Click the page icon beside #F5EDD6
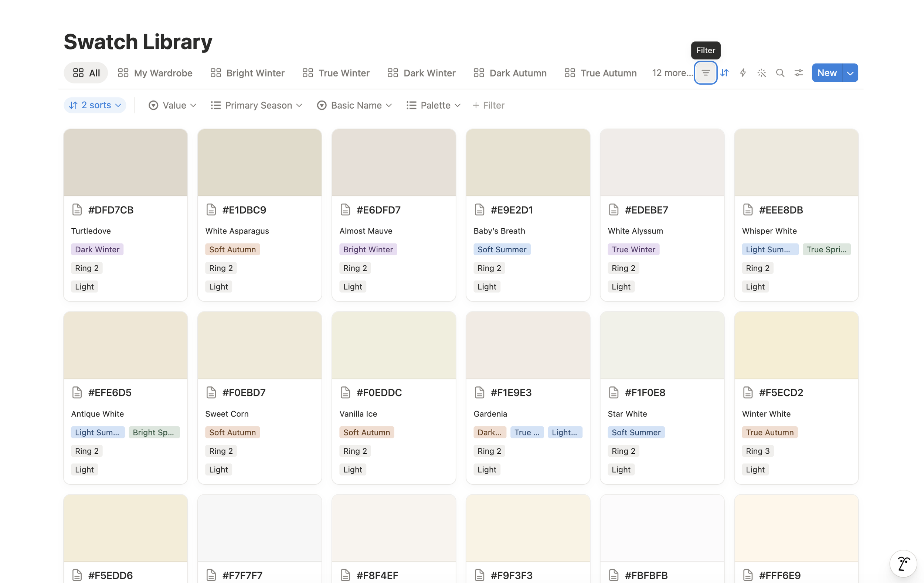924x583 pixels. click(x=77, y=575)
